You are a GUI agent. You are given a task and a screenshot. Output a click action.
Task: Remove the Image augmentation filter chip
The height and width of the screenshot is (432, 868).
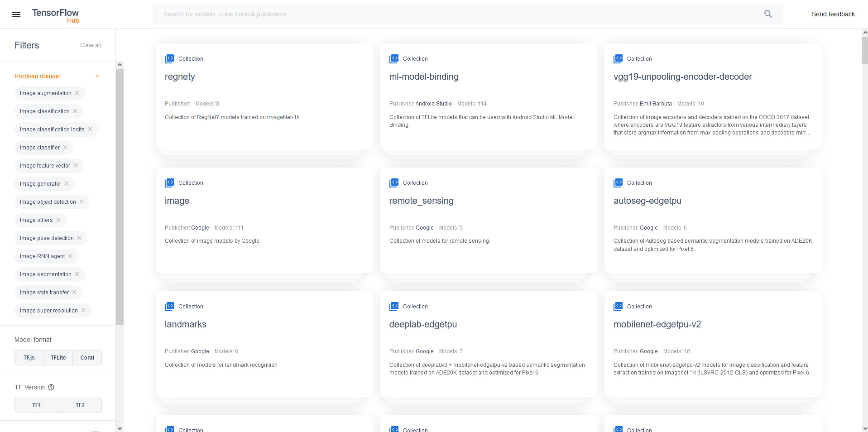point(77,93)
